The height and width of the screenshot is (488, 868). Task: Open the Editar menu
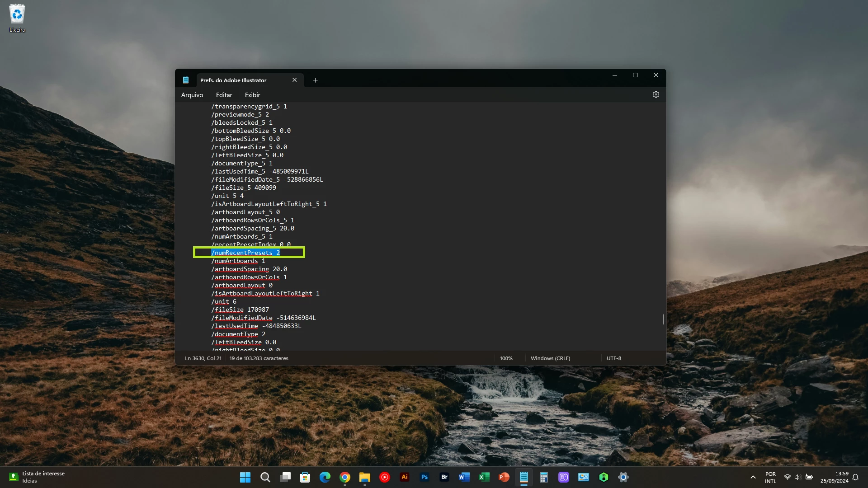click(x=224, y=95)
